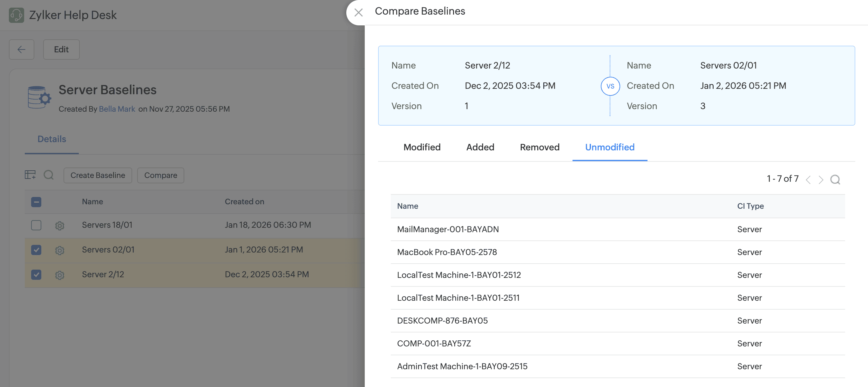Open gear settings for Servers 02/01

tap(60, 250)
